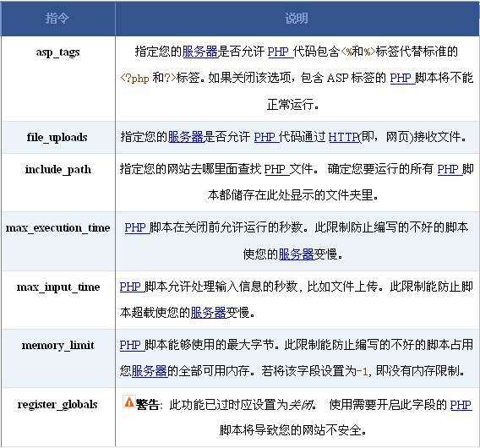Open PHP link in memory_limit row

click(132, 345)
